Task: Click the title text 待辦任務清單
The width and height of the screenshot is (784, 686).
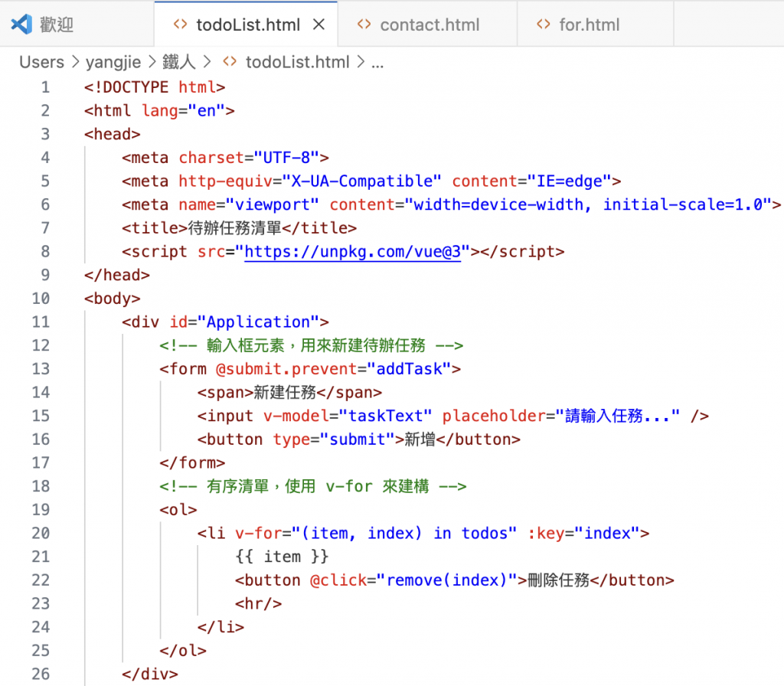Action: coord(234,228)
